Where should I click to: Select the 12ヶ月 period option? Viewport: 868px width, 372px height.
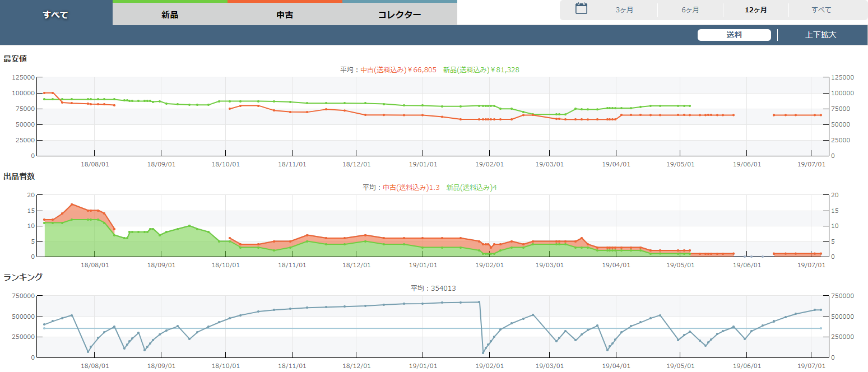[755, 10]
